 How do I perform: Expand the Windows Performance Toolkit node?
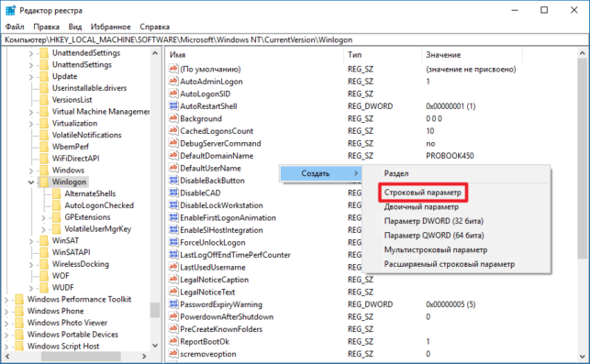click(x=6, y=300)
